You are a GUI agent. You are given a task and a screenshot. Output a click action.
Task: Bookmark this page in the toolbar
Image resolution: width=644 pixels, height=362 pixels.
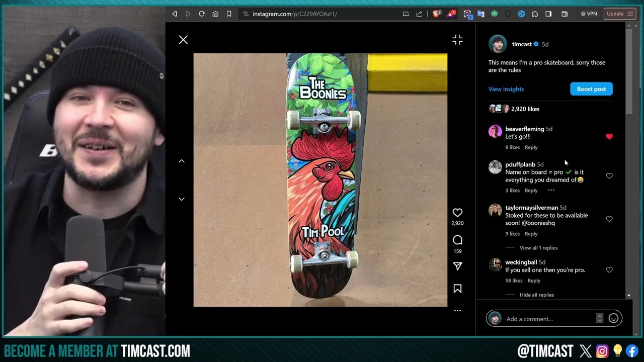(229, 14)
